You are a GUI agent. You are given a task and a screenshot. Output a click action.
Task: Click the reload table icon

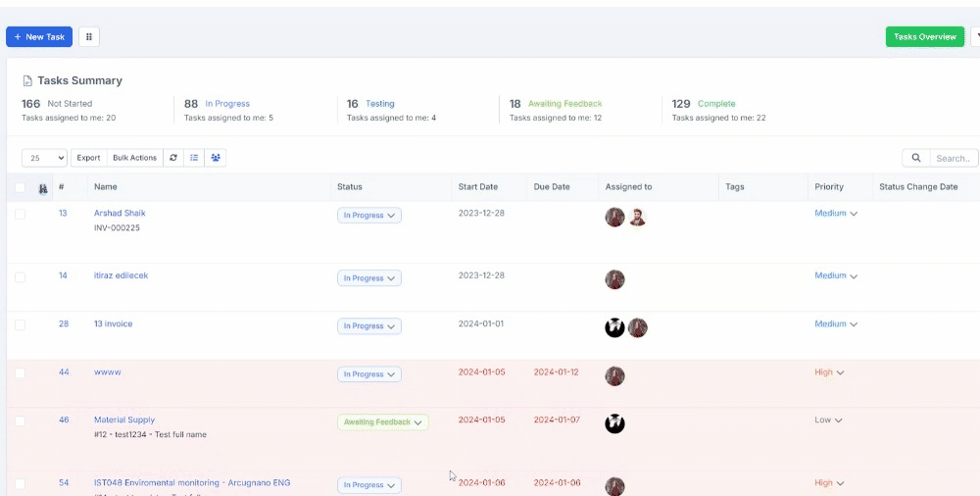173,158
